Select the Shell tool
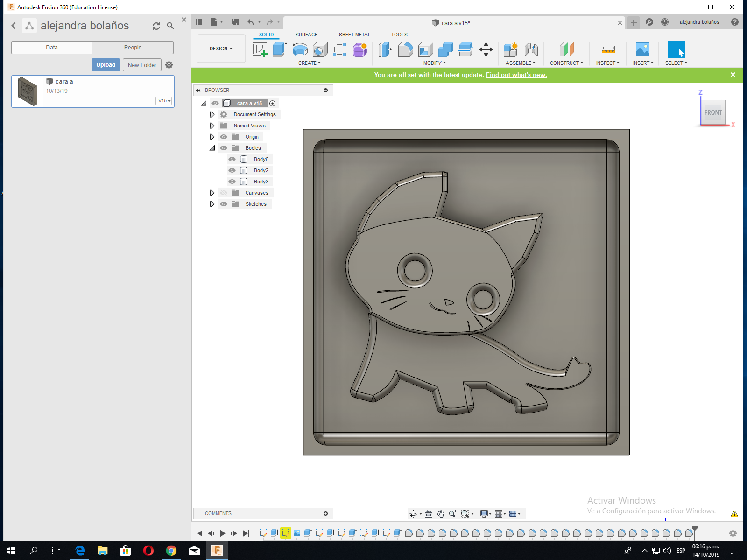The image size is (747, 560). click(x=426, y=49)
